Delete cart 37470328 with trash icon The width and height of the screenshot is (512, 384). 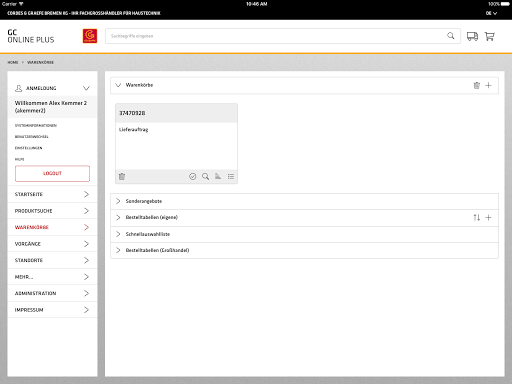point(122,176)
